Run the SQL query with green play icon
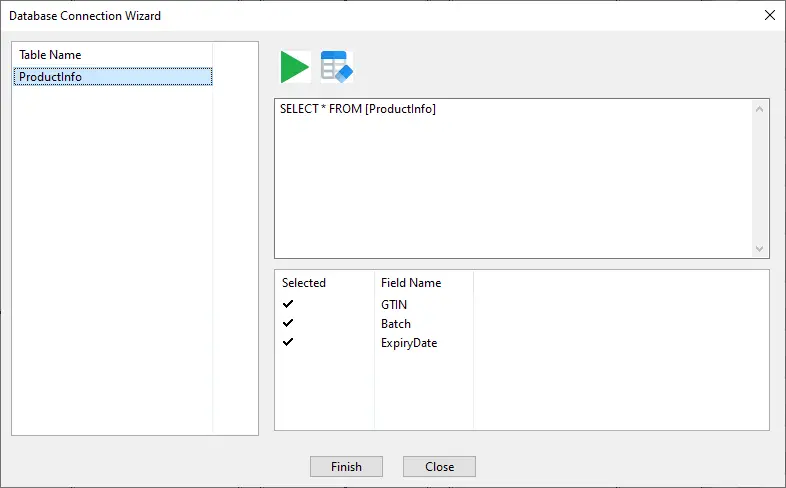786x488 pixels. pos(295,67)
